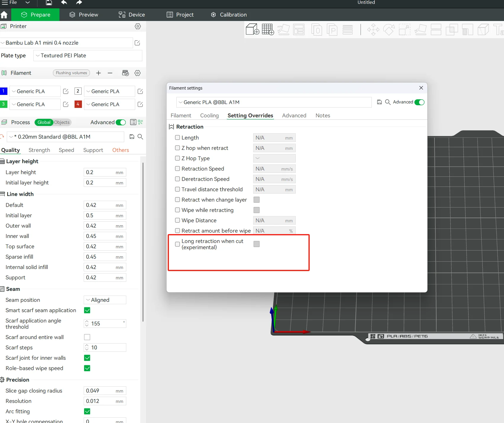Viewport: 504px width, 423px height.
Task: Click the redo arrow in title bar
Action: point(79,3)
